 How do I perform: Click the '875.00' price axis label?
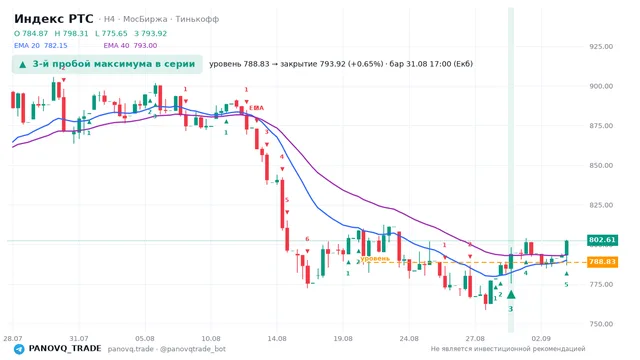pos(601,126)
